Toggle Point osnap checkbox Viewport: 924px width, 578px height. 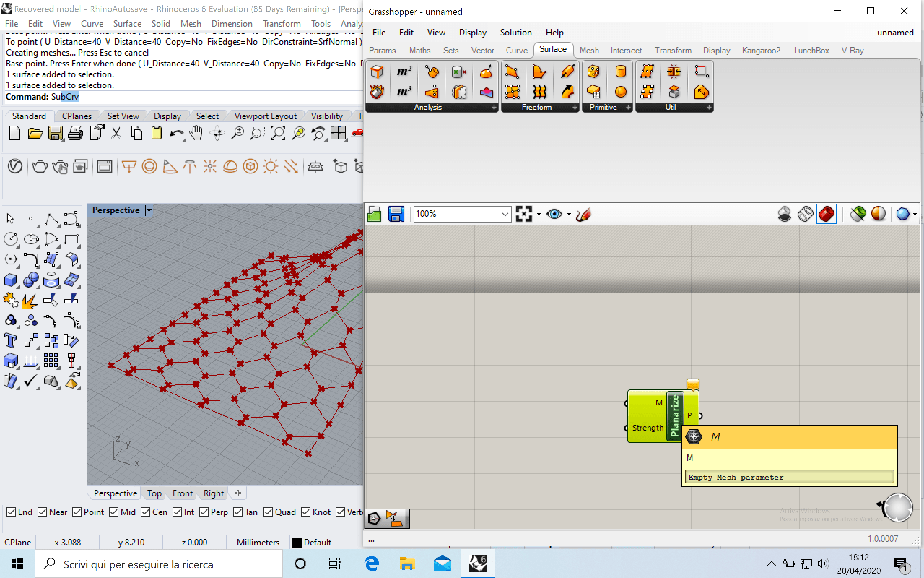coord(77,512)
